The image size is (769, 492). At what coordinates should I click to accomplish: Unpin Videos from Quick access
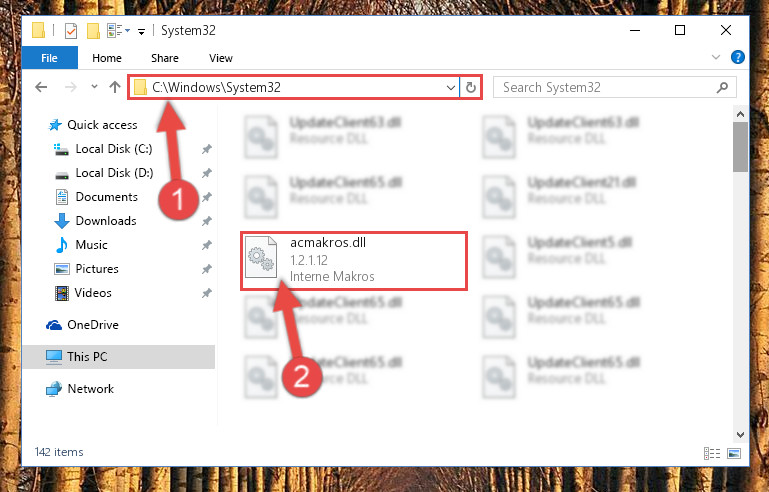(207, 293)
